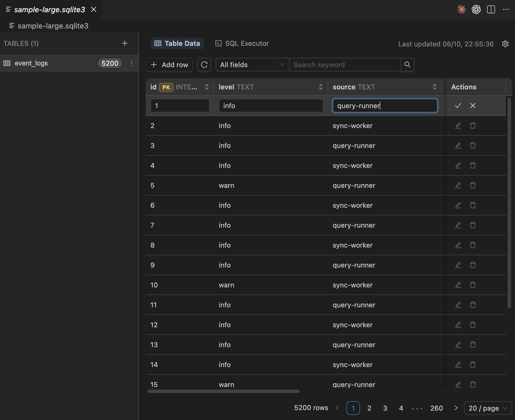Switch to the Table Data tab
This screenshot has width=515, height=420.
[x=177, y=43]
